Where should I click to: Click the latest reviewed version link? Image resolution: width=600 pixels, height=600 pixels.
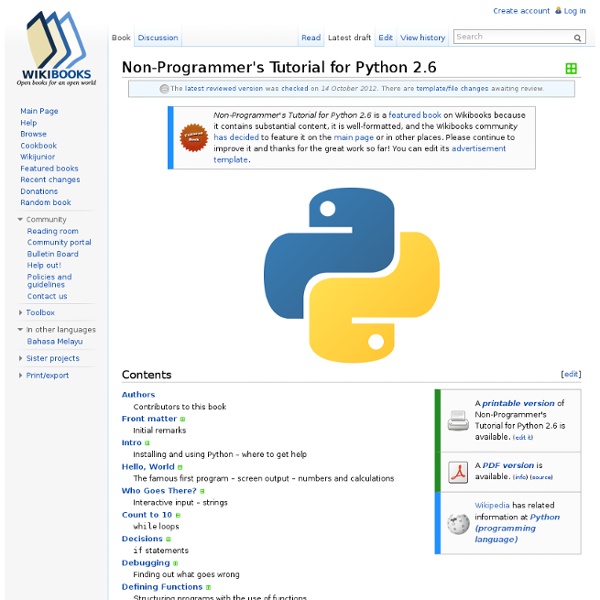[x=223, y=88]
